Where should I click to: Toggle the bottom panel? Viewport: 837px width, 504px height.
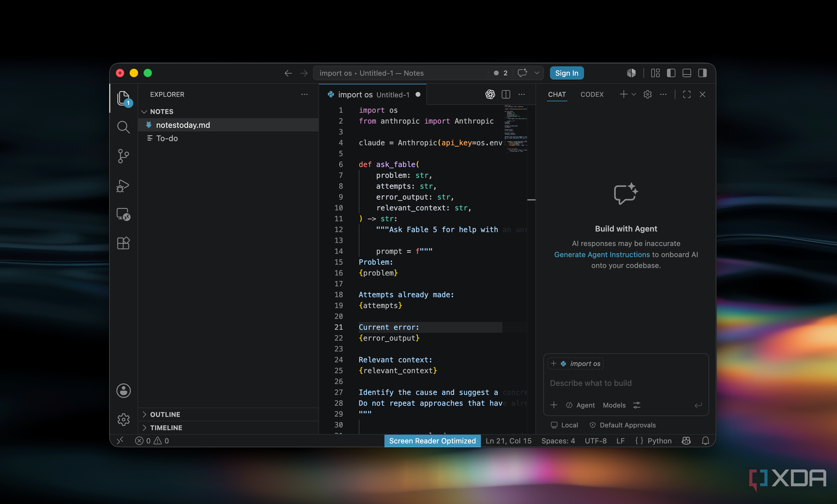[687, 73]
